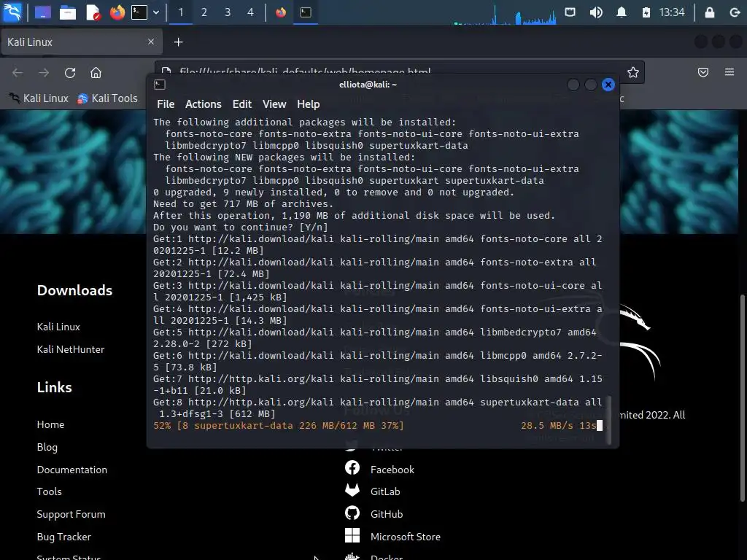Open the power manager battery icon
Image resolution: width=747 pixels, height=560 pixels.
pos(646,12)
